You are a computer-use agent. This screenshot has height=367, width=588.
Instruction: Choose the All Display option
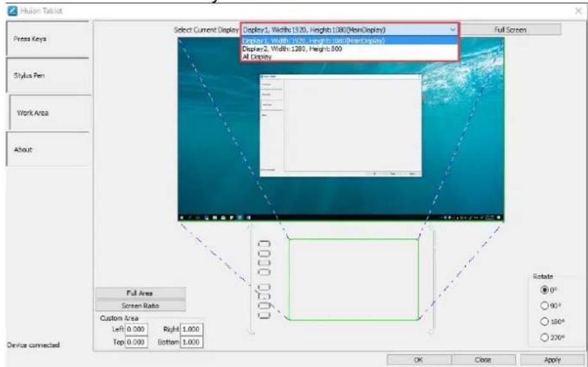pos(349,56)
